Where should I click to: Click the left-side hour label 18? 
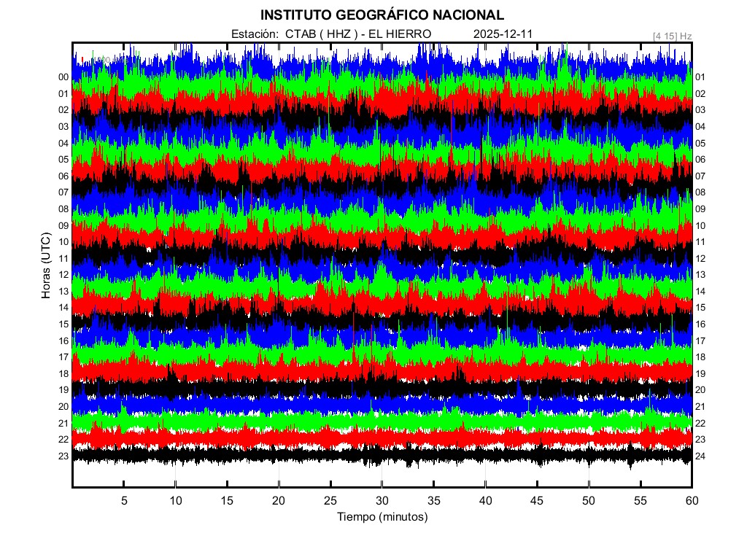point(63,374)
